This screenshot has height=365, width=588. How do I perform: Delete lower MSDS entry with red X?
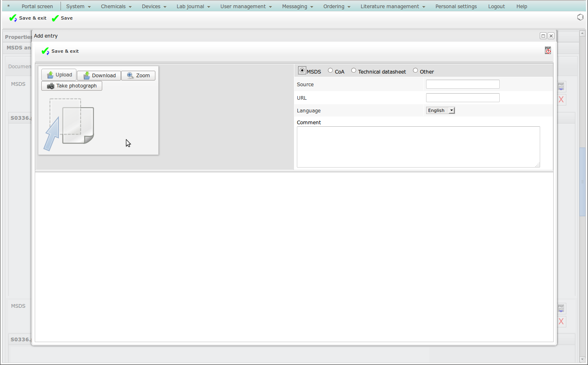(561, 322)
